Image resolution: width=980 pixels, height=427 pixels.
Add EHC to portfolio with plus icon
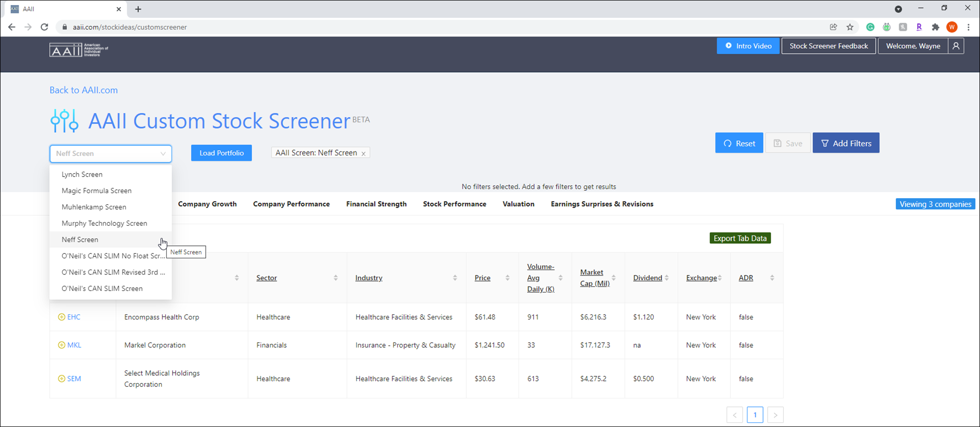(x=61, y=317)
